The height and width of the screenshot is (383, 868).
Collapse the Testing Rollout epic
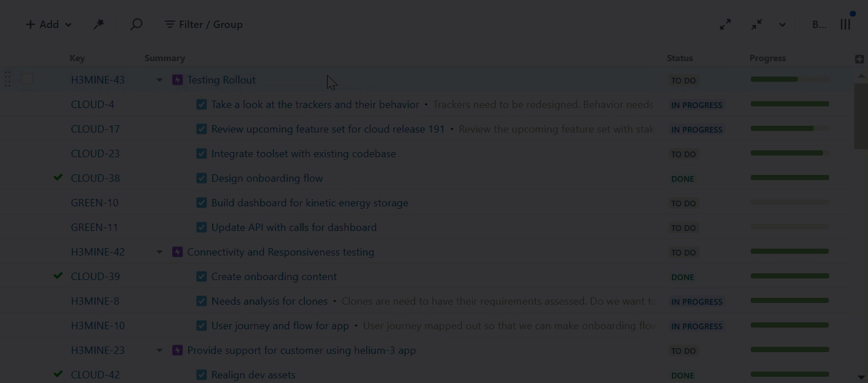(160, 80)
